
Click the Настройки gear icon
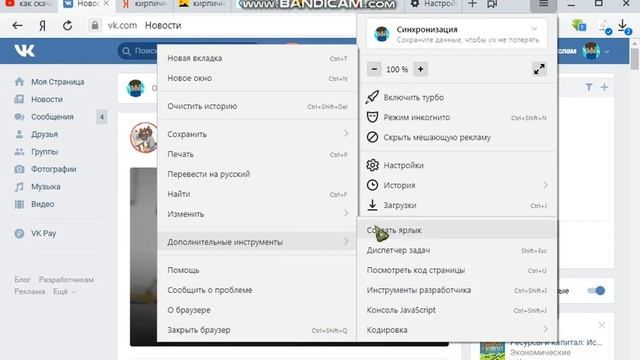372,165
